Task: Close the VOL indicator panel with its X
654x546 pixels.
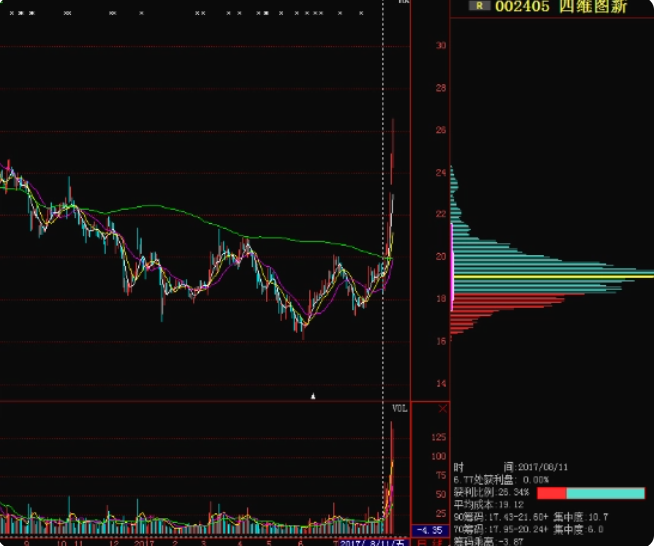Action: pyautogui.click(x=443, y=409)
